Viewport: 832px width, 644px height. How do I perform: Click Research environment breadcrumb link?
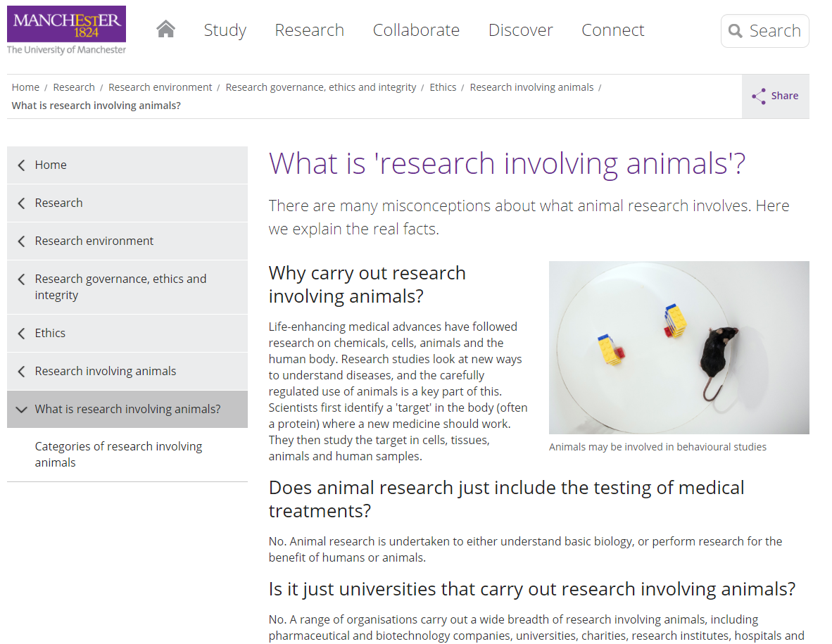[160, 87]
